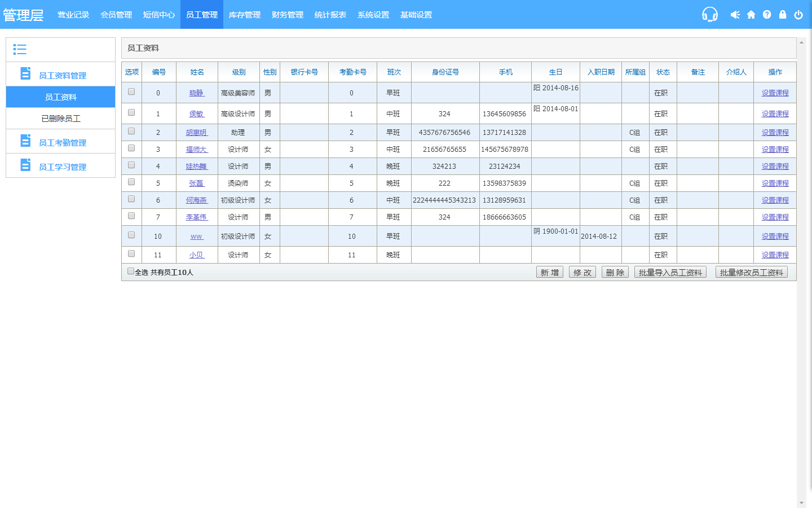Check the checkbox for employee 晓静
The image size is (812, 508).
pyautogui.click(x=131, y=91)
